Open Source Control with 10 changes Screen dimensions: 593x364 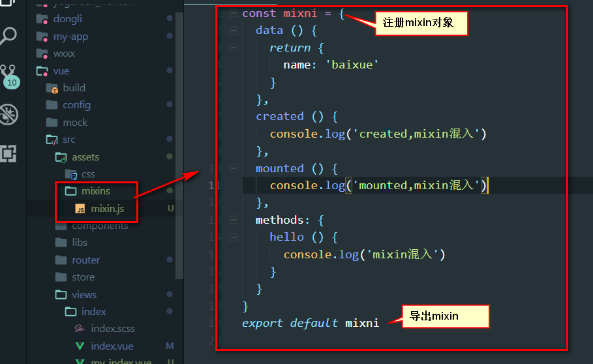[9, 77]
